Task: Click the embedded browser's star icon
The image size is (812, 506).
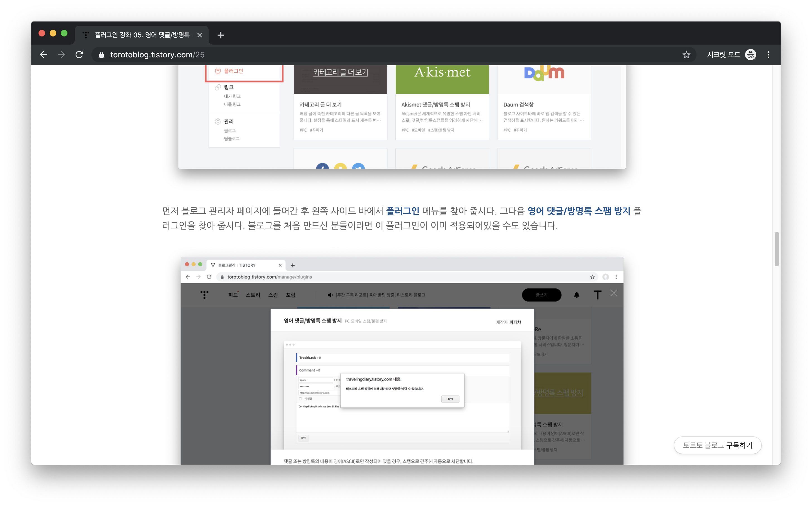Action: point(592,277)
